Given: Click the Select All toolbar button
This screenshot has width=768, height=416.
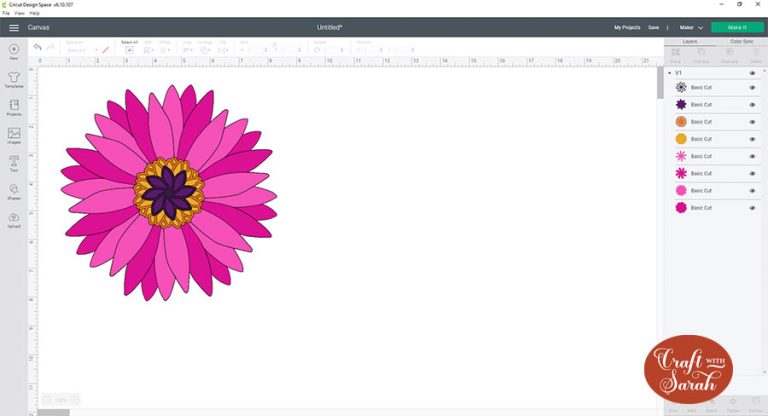Looking at the screenshot, I should [x=129, y=47].
